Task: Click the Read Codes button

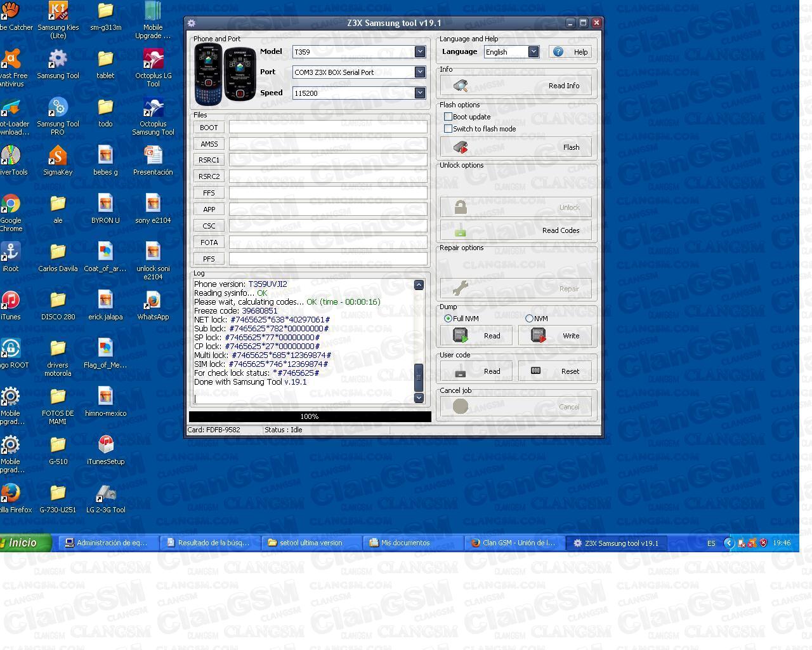Action: (x=516, y=230)
